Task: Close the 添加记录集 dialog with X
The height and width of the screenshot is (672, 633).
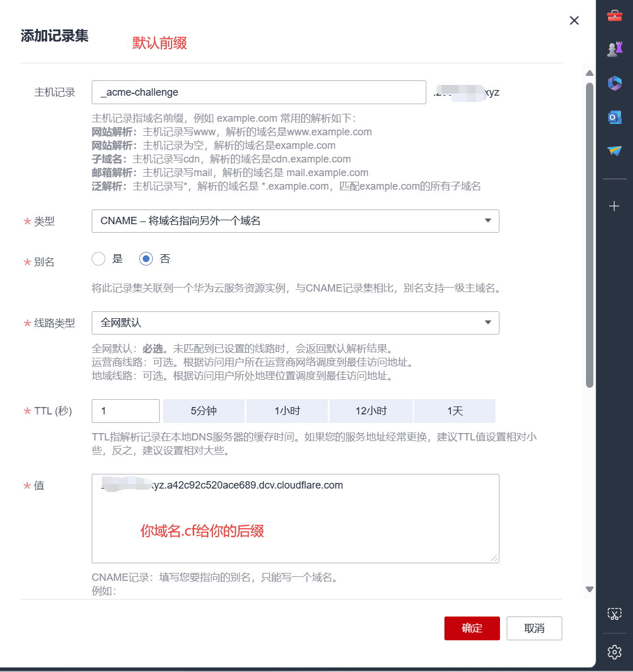Action: click(574, 20)
